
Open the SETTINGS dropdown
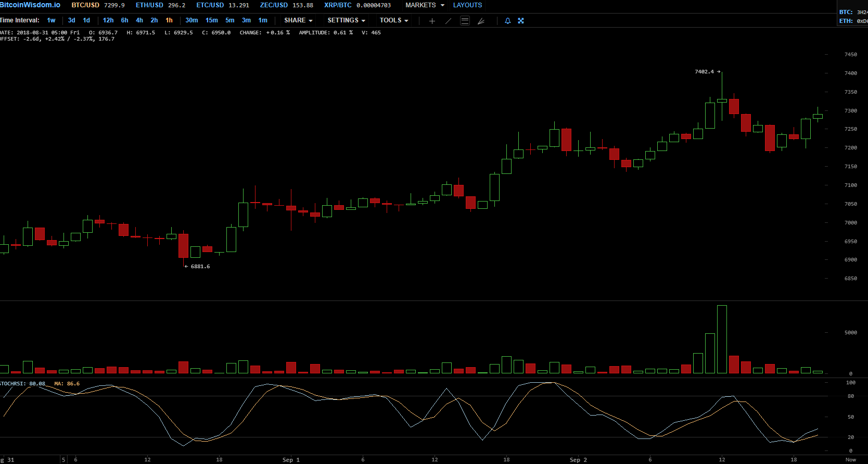[346, 20]
